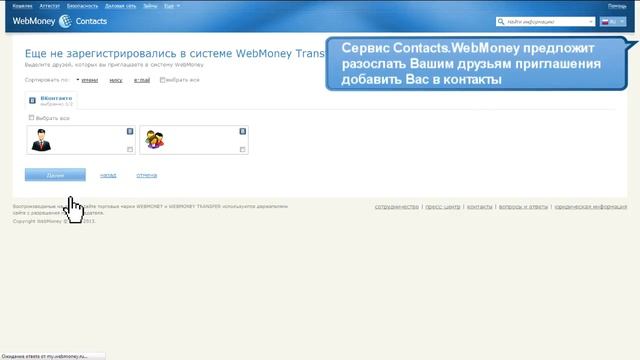Sort contacts by name link

(x=90, y=80)
